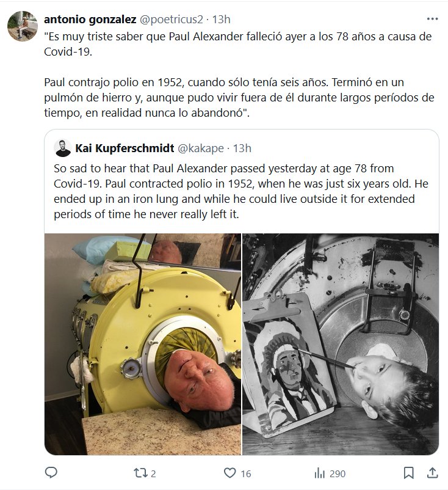Click the retweet arrows icon
The image size is (448, 490).
click(x=140, y=473)
